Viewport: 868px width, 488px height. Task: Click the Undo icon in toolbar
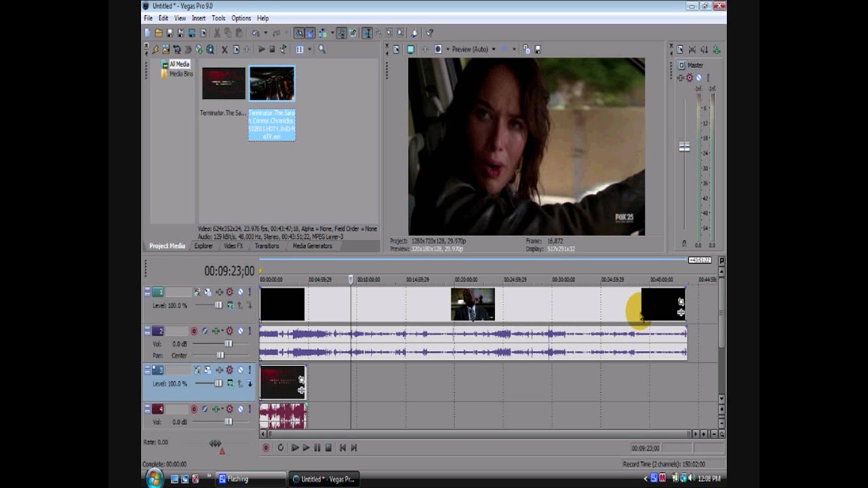click(x=256, y=33)
